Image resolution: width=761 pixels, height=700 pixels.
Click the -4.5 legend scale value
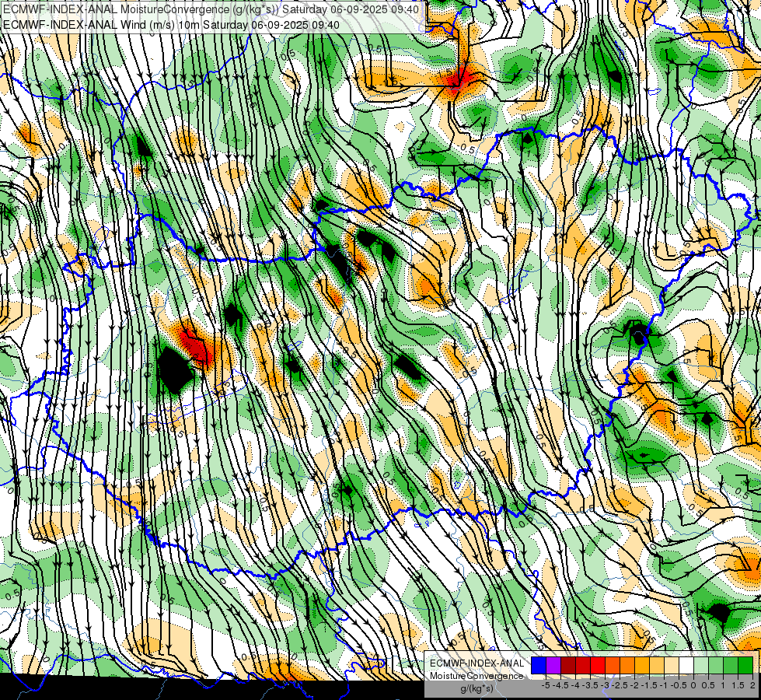point(560,685)
